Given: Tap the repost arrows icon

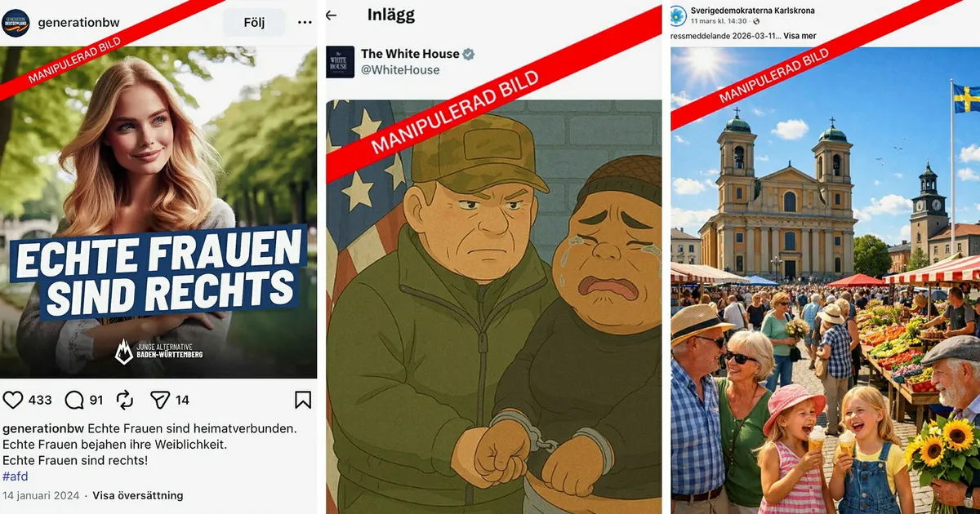Looking at the screenshot, I should coord(125,400).
